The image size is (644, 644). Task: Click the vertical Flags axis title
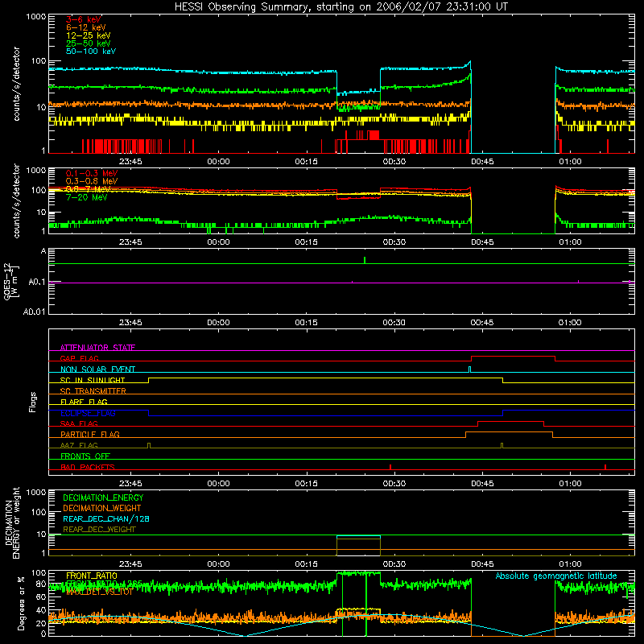(32, 402)
